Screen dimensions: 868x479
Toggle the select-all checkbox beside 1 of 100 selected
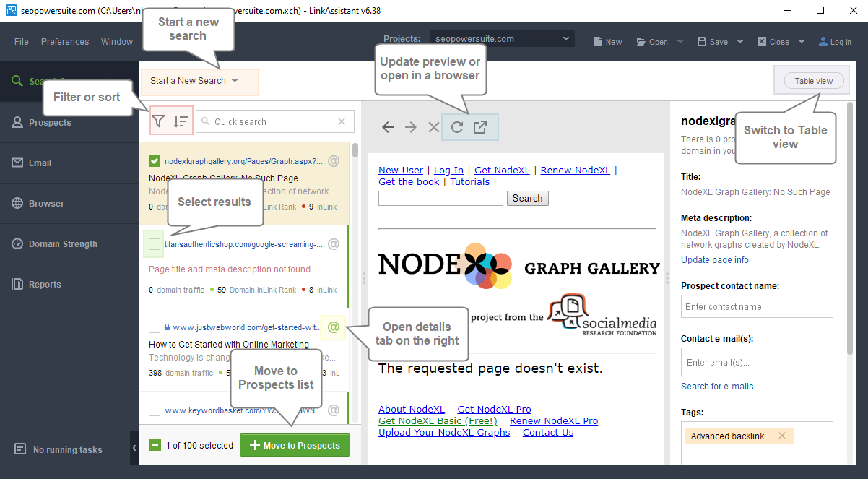(155, 445)
